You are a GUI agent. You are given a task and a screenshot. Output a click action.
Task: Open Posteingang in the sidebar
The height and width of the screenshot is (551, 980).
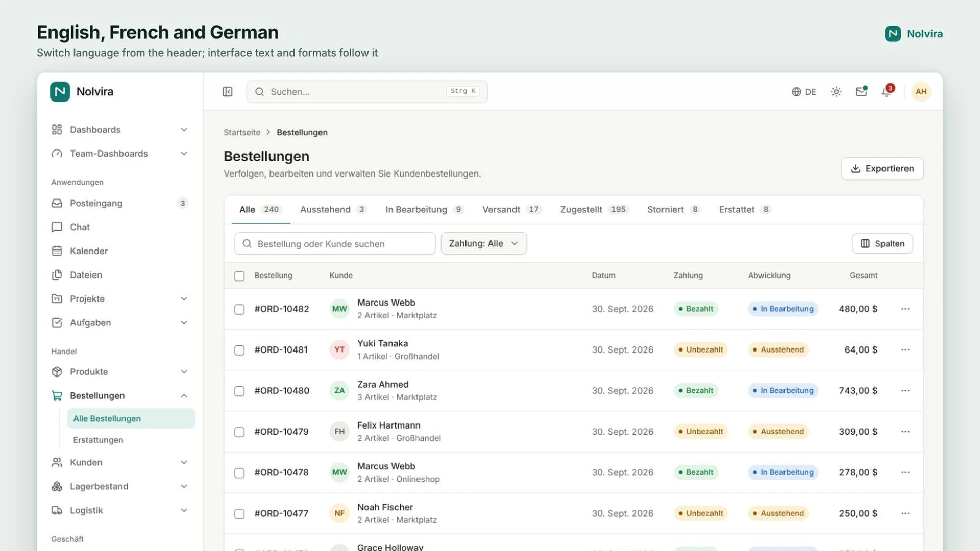coord(120,203)
